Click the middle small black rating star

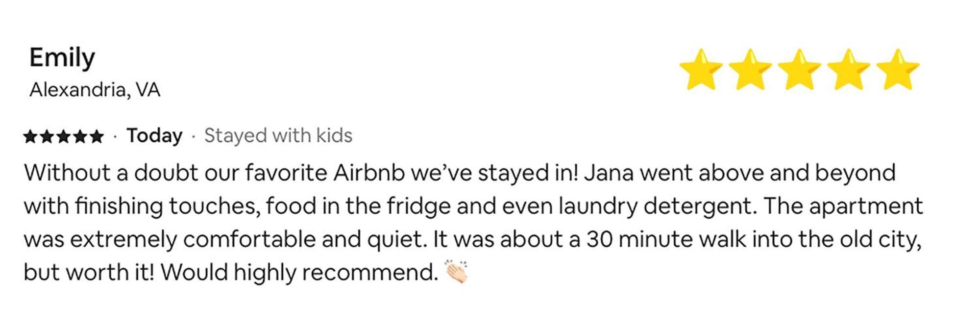[x=64, y=136]
